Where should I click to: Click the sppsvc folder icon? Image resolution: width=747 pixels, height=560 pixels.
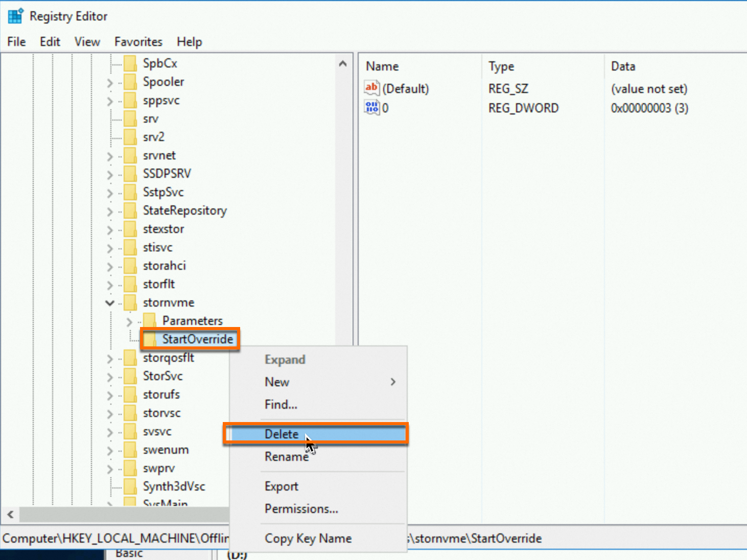[130, 100]
